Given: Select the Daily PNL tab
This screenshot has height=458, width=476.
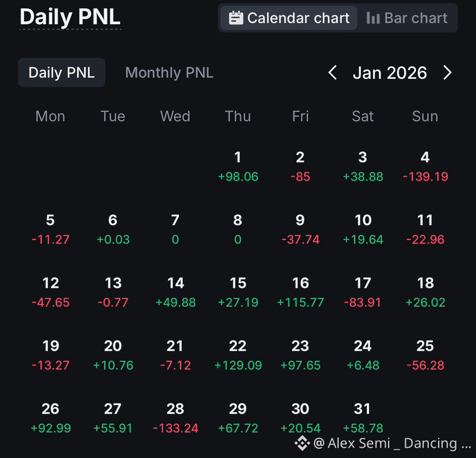Looking at the screenshot, I should (62, 72).
